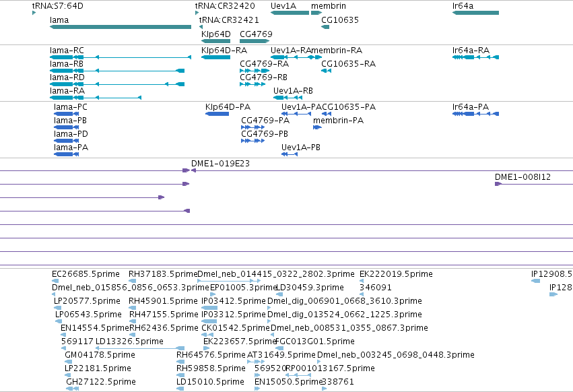573x392 pixels.
Task: Click the membrin-PA protein label
Action: (x=339, y=121)
